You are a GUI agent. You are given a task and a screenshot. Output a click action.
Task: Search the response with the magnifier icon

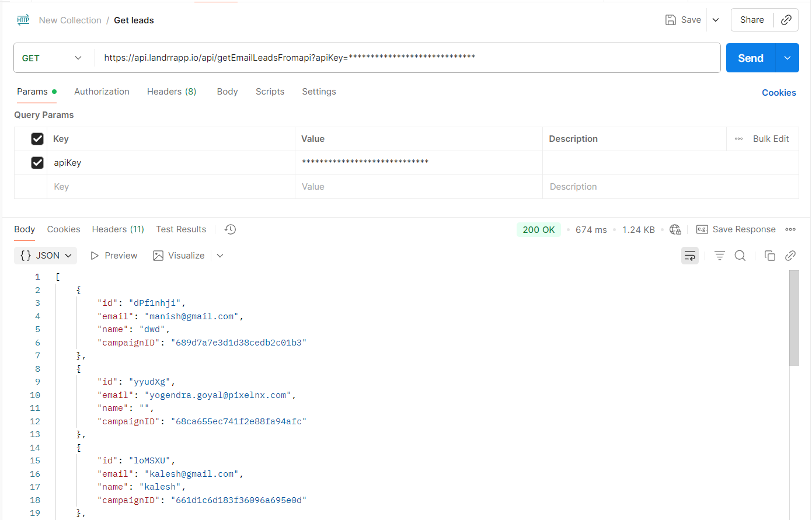pos(740,256)
